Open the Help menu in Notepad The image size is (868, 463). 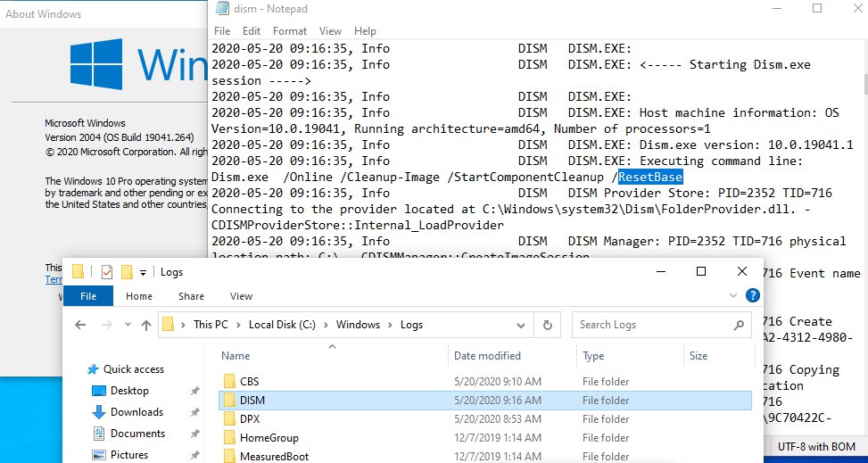(x=365, y=31)
